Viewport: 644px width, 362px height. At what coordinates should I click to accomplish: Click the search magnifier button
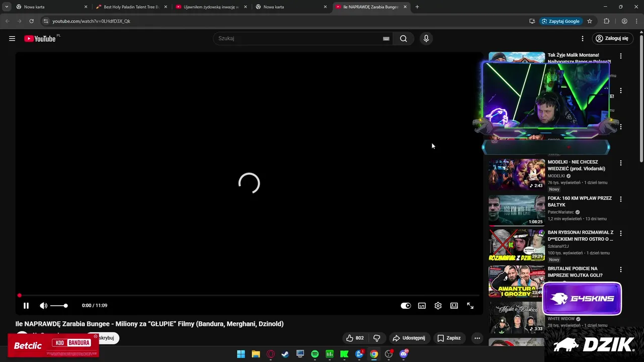click(404, 39)
